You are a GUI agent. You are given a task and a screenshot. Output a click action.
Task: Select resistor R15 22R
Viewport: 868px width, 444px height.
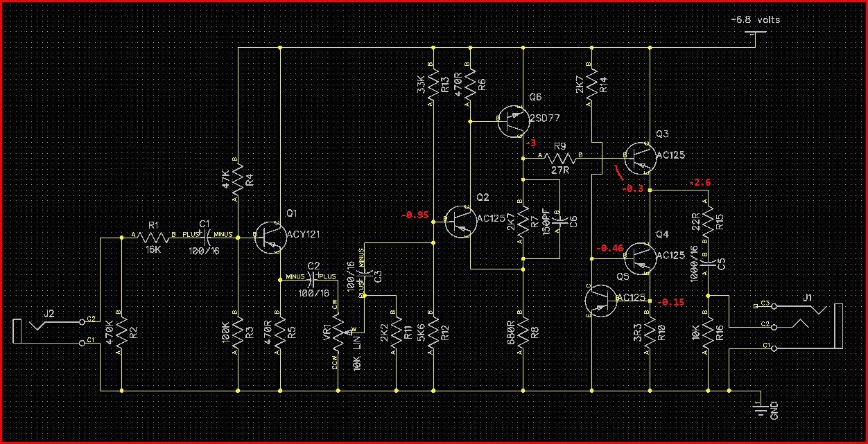(x=708, y=222)
